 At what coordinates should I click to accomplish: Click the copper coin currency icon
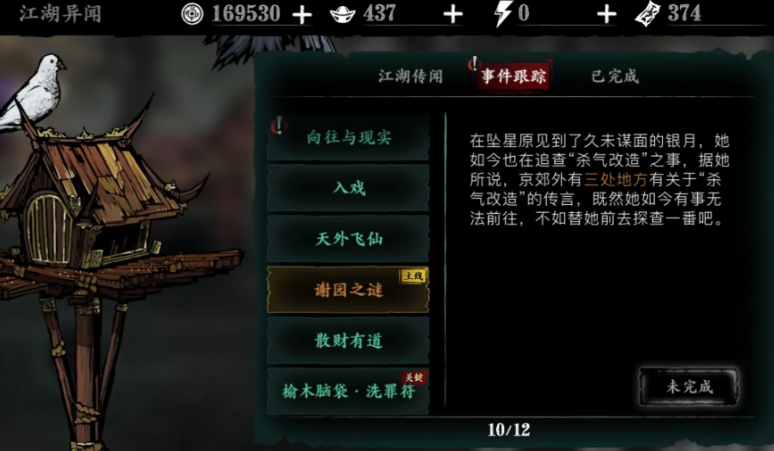(192, 14)
